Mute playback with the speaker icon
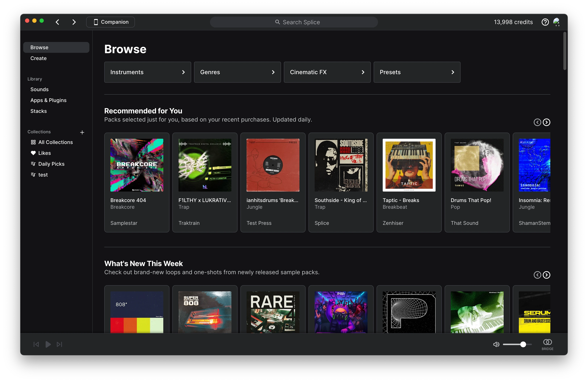The height and width of the screenshot is (382, 588). 496,344
